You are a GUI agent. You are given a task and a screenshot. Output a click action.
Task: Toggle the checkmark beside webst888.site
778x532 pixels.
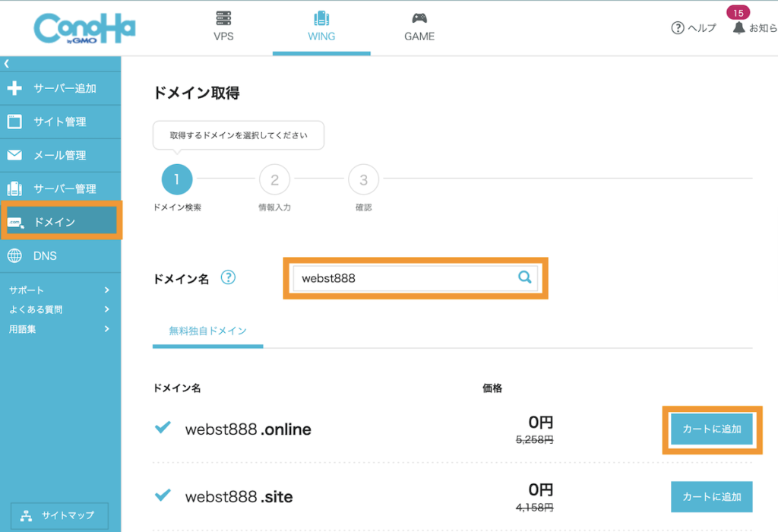pyautogui.click(x=163, y=495)
